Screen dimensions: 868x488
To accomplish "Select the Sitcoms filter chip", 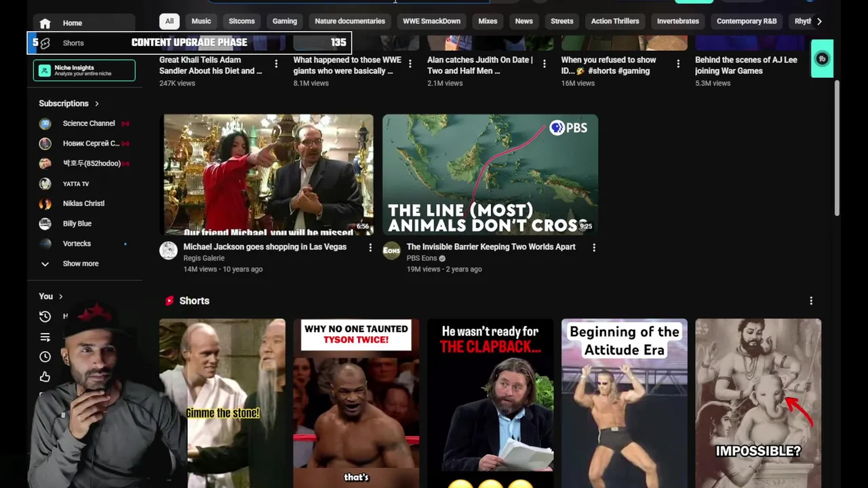I will (241, 21).
